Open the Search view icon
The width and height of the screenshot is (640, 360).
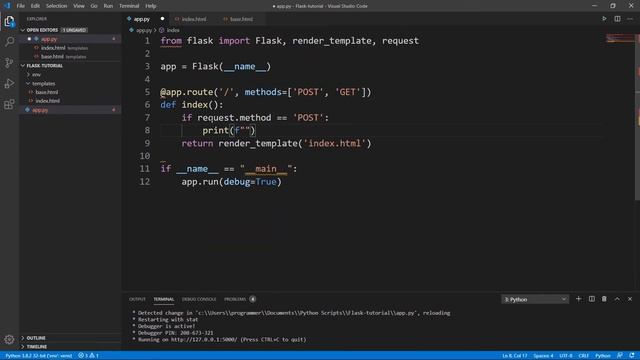[9, 42]
